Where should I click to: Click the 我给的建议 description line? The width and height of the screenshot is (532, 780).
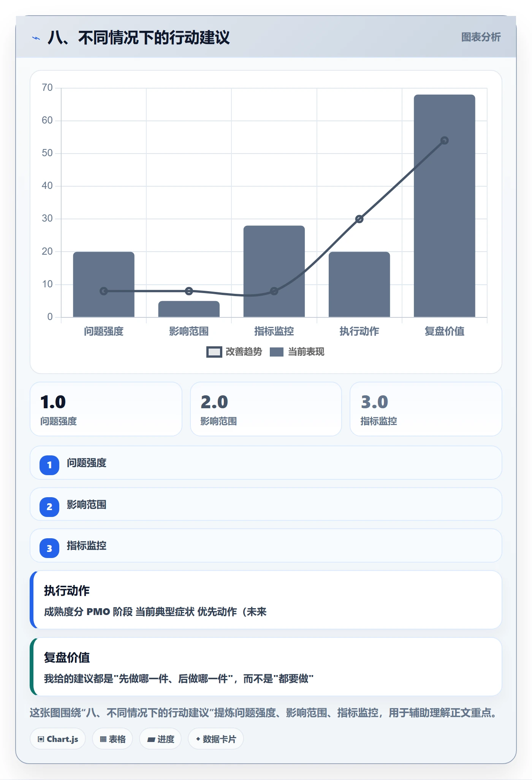(179, 679)
